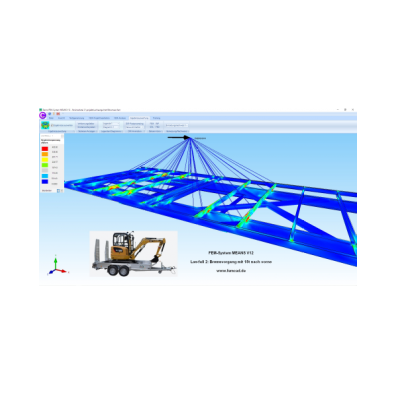The image size is (396, 396).
Task: Open the rightmost combo box in the ribbon
Action: tap(176, 125)
